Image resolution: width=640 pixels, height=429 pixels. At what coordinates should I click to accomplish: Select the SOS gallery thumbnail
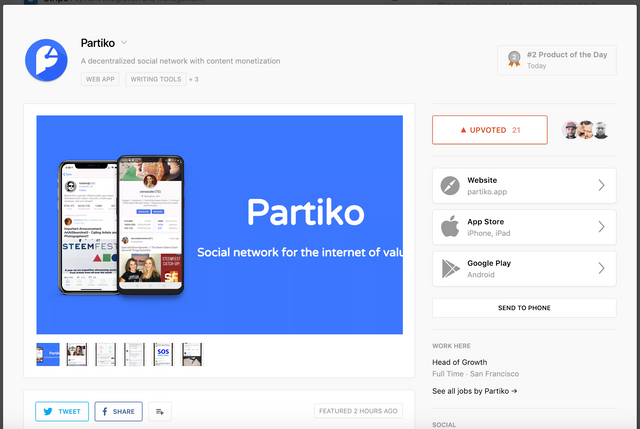point(163,354)
